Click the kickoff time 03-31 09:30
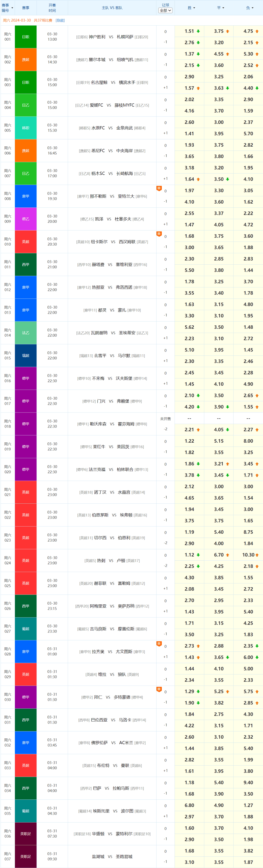The width and height of the screenshot is (263, 868). pyautogui.click(x=52, y=856)
